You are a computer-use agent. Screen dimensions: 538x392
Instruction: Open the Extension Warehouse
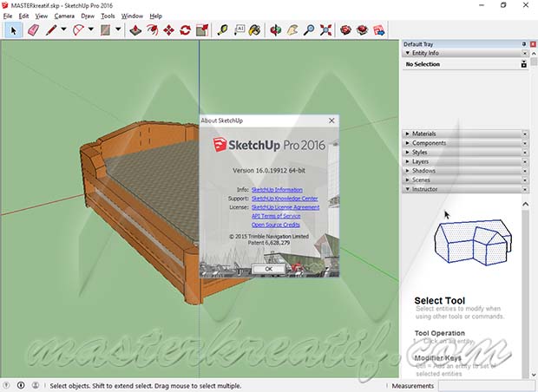click(363, 30)
